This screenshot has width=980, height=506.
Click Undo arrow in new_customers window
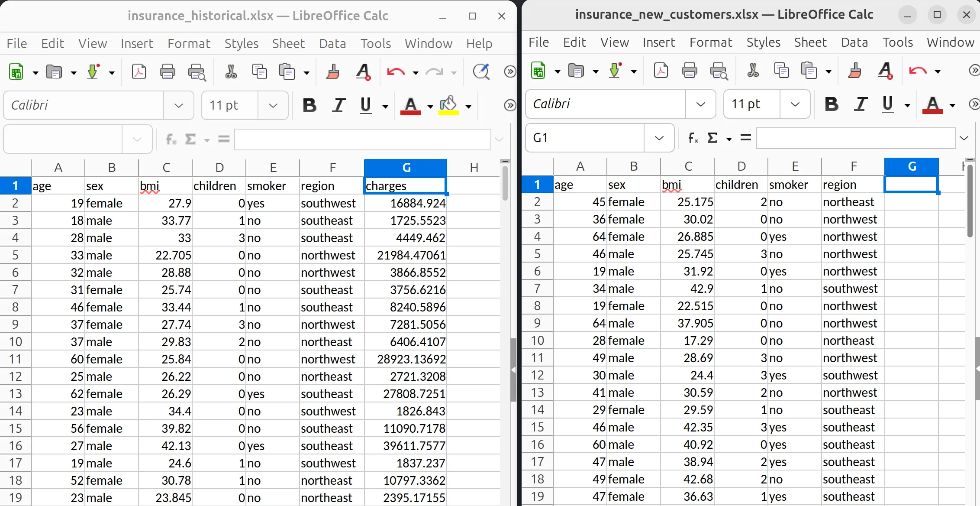pyautogui.click(x=918, y=71)
